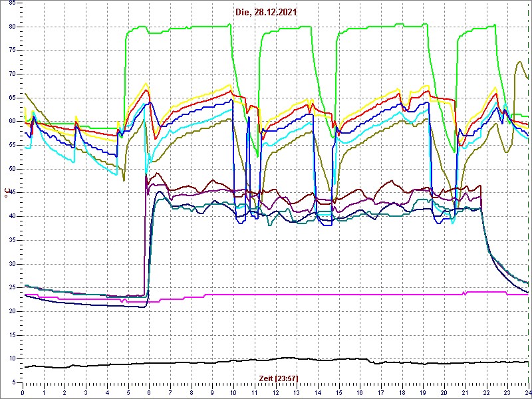Select the '30' temperature axis label
Image resolution: width=532 pixels, height=399 pixels.
pos(11,264)
